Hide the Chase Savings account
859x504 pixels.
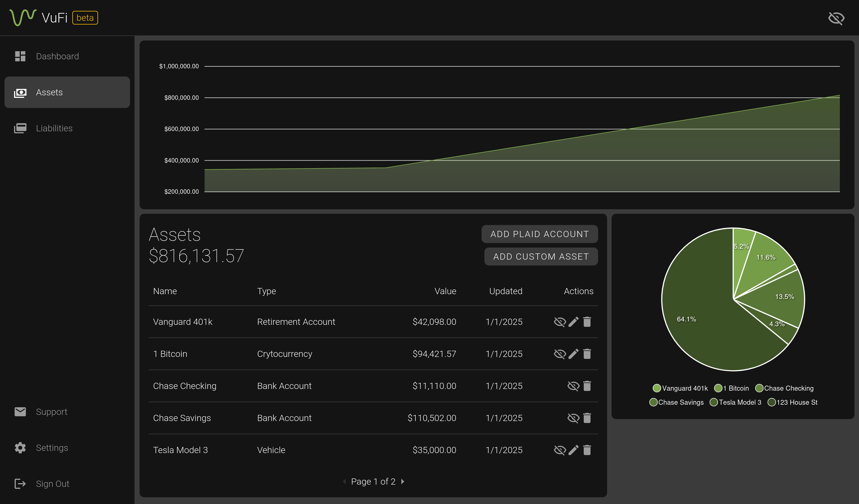tap(573, 418)
